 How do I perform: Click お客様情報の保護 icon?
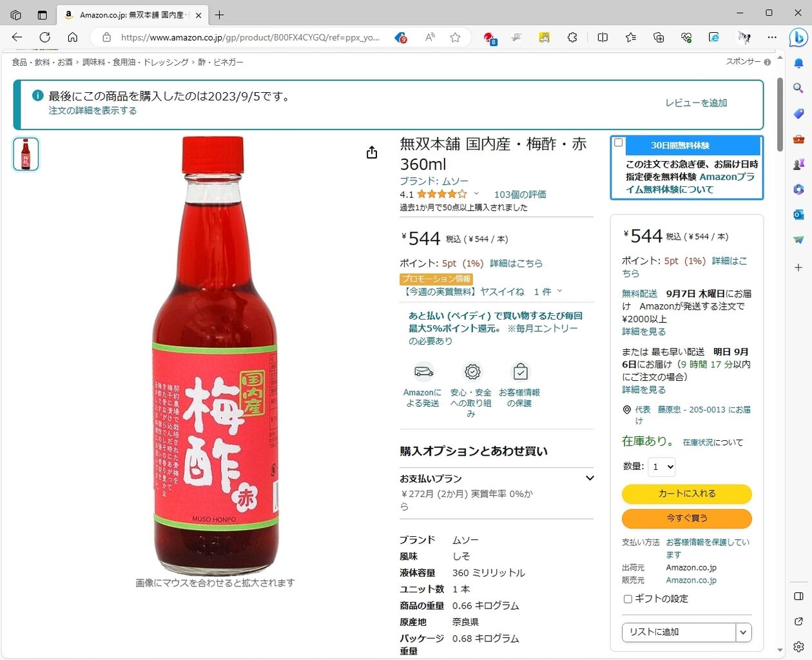[520, 372]
